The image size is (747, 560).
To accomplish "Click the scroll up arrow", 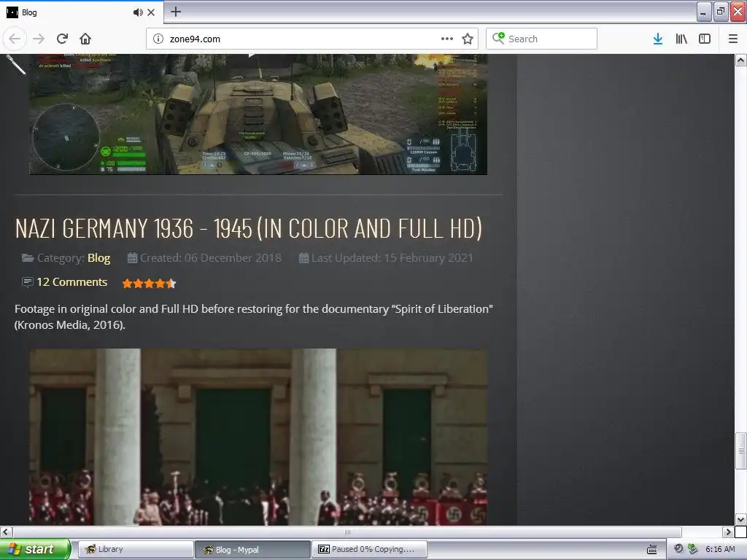I will tap(740, 60).
